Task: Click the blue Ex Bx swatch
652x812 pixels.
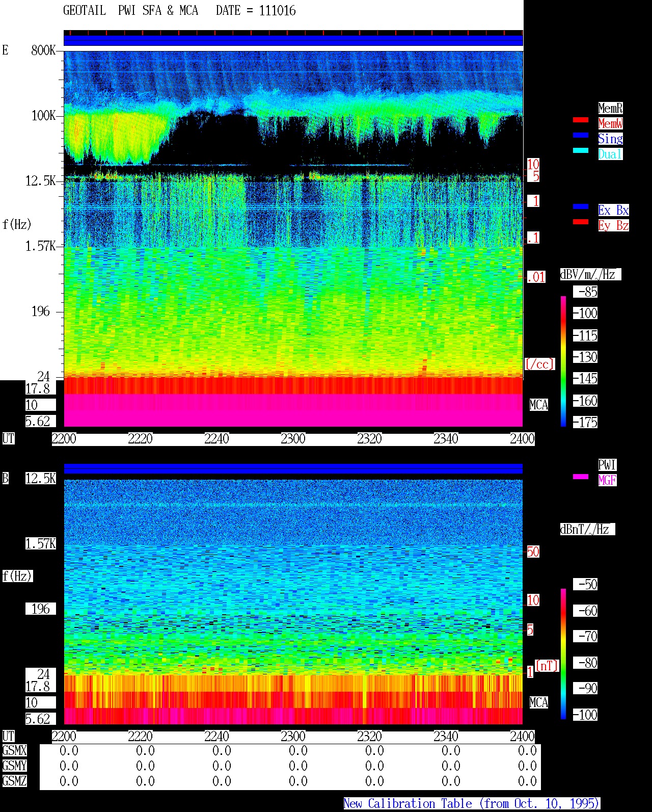Action: [581, 206]
